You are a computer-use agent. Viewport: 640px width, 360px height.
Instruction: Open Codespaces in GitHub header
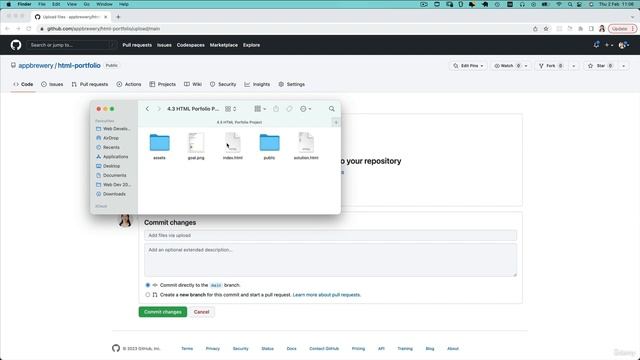191,45
